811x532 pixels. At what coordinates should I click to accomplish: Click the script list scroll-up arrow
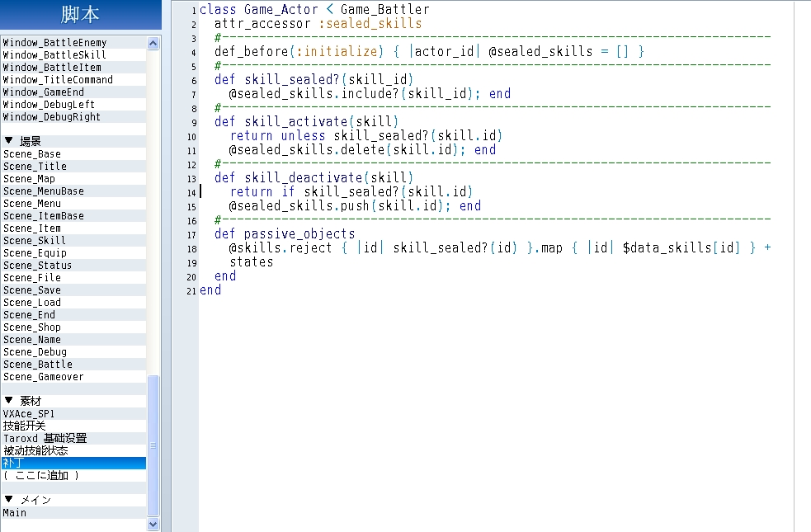153,44
